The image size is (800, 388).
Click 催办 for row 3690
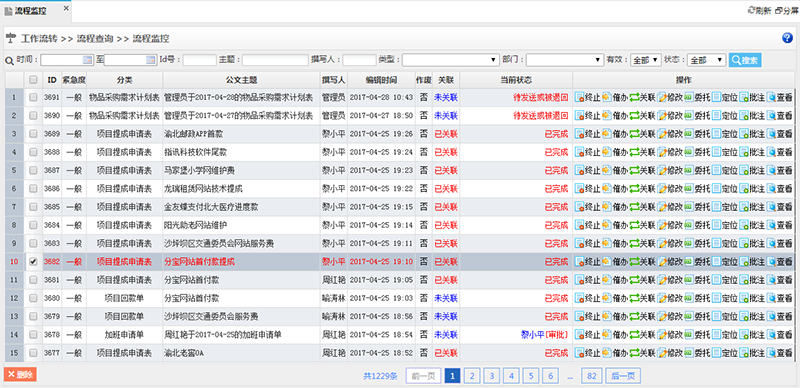[615, 116]
